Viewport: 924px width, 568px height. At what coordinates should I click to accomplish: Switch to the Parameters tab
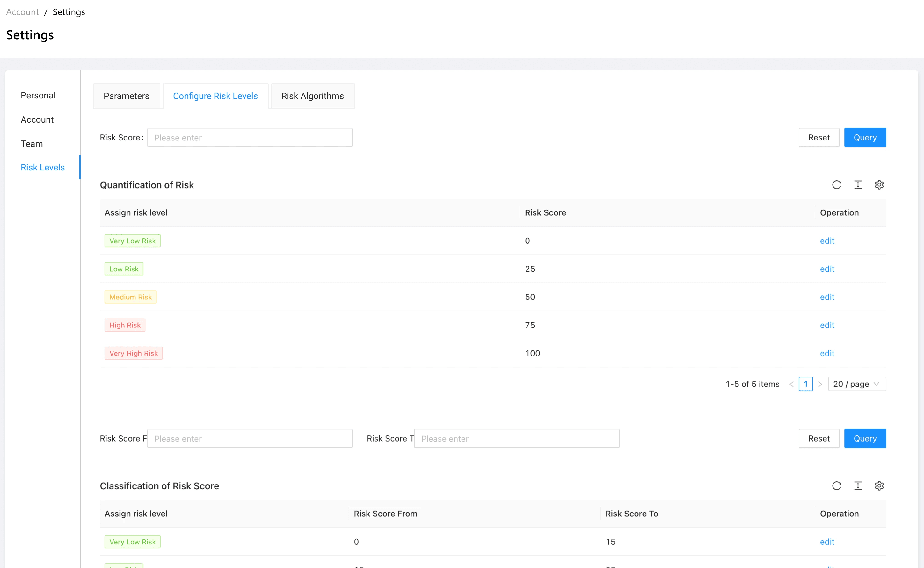coord(126,96)
